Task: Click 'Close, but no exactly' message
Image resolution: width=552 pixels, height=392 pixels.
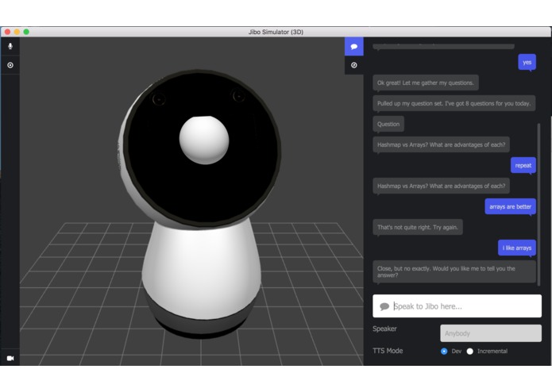Action: coord(454,271)
